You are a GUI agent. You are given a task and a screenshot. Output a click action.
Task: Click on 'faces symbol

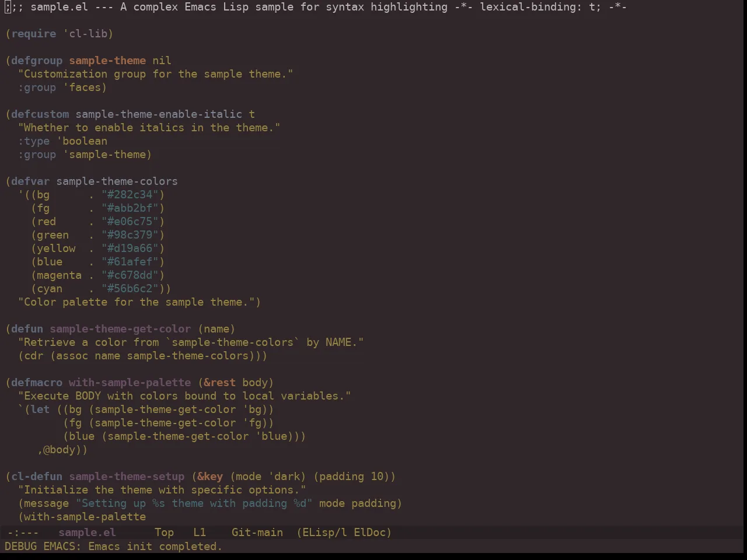[x=82, y=87]
